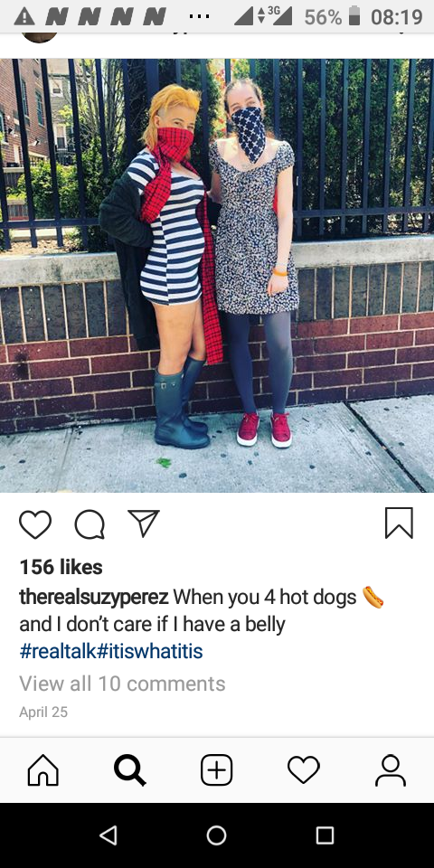Tap Android back navigation button
Screen dimensions: 434x868
pyautogui.click(x=108, y=835)
